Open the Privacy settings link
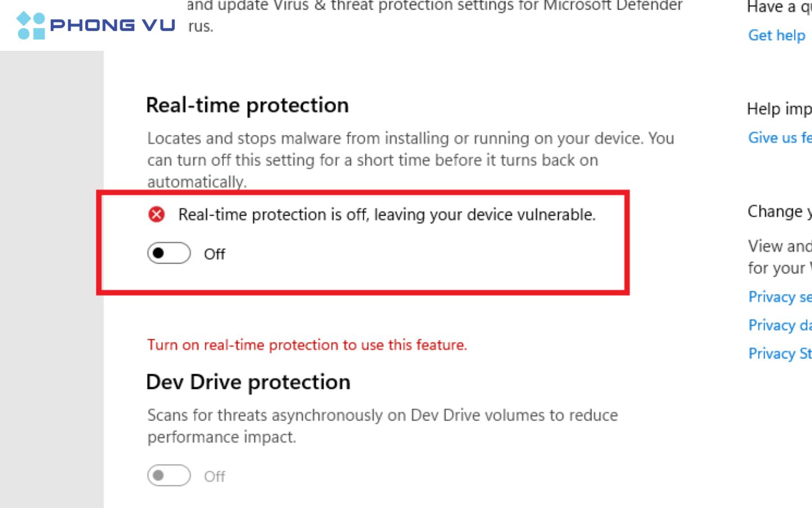 tap(779, 297)
